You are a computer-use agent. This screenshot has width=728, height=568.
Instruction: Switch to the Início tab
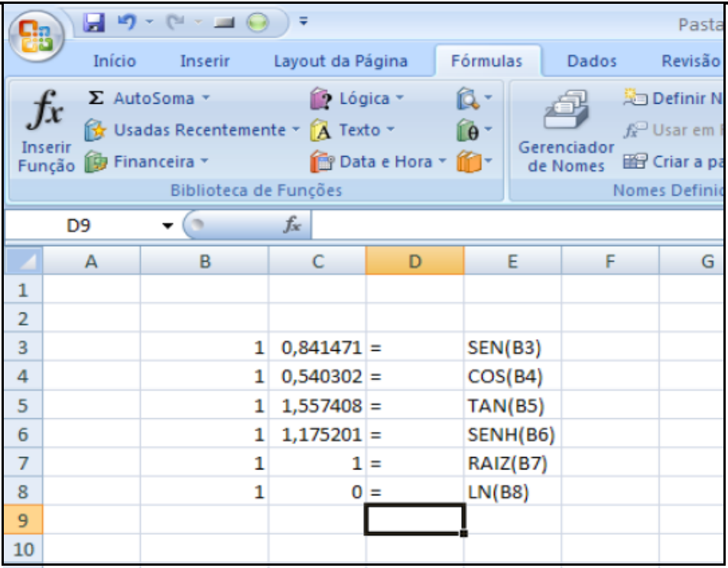pos(114,62)
